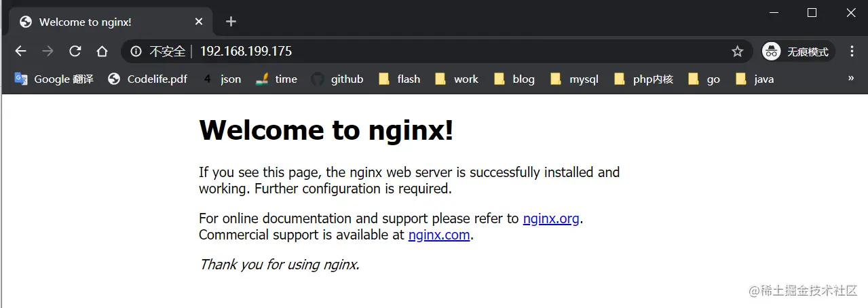Click the forward navigation arrow
The height and width of the screenshot is (308, 868).
click(48, 52)
